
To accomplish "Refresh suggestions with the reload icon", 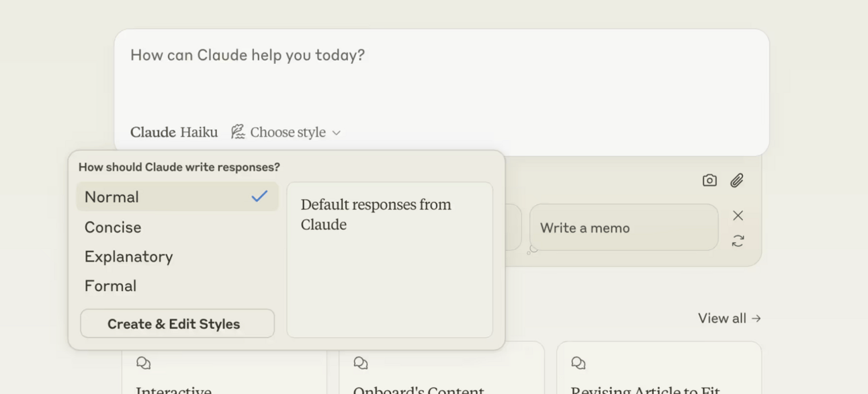I will click(738, 241).
